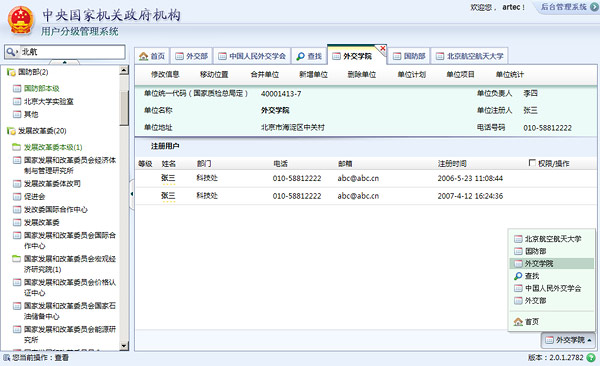600x366 pixels.
Task: Click 修改信息 in the toolbar
Action: point(165,74)
